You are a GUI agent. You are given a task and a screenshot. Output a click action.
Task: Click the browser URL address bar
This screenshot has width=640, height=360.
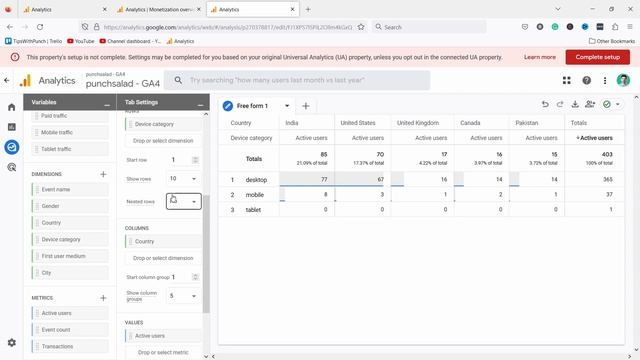click(x=228, y=27)
